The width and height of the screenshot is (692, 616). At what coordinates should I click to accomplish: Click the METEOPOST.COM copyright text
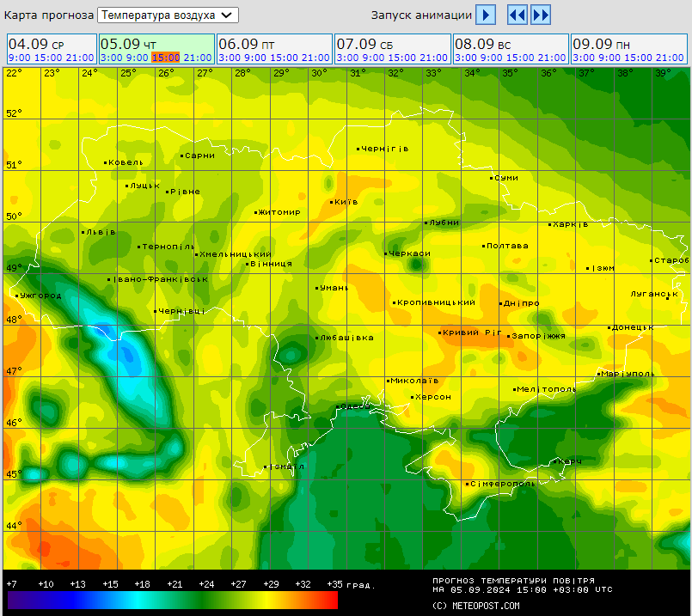tap(476, 606)
